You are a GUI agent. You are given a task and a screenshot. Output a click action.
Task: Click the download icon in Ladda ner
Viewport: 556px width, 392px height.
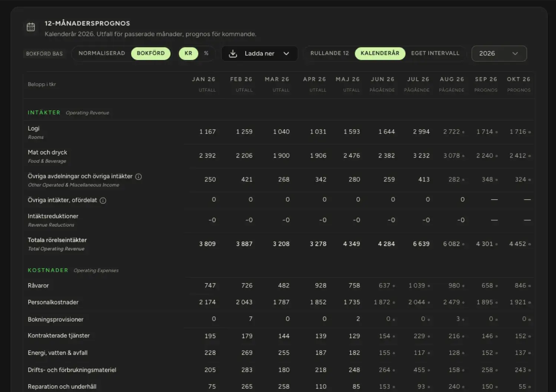tap(233, 54)
